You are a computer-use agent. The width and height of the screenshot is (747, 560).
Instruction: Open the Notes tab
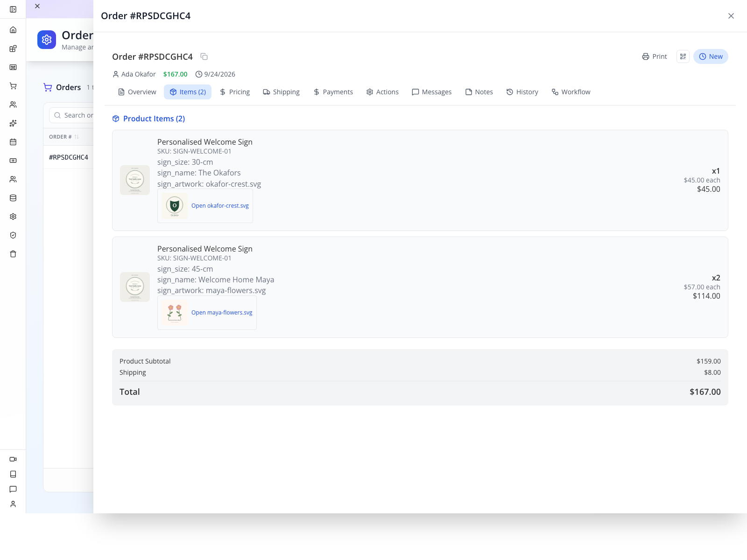tap(479, 92)
